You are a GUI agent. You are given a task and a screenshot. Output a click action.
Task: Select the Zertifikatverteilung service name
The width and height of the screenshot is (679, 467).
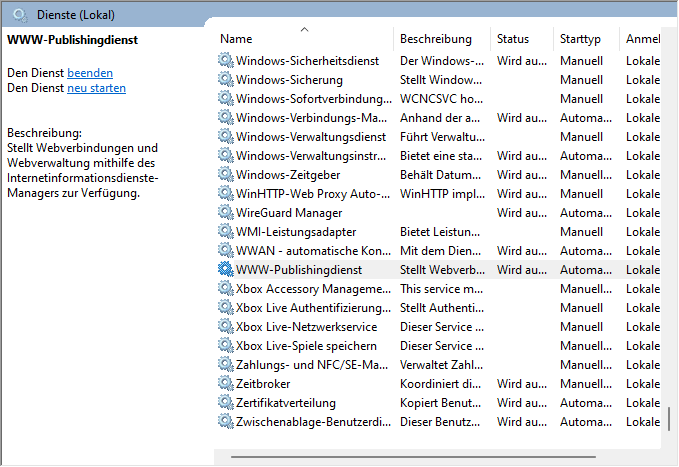(x=286, y=403)
